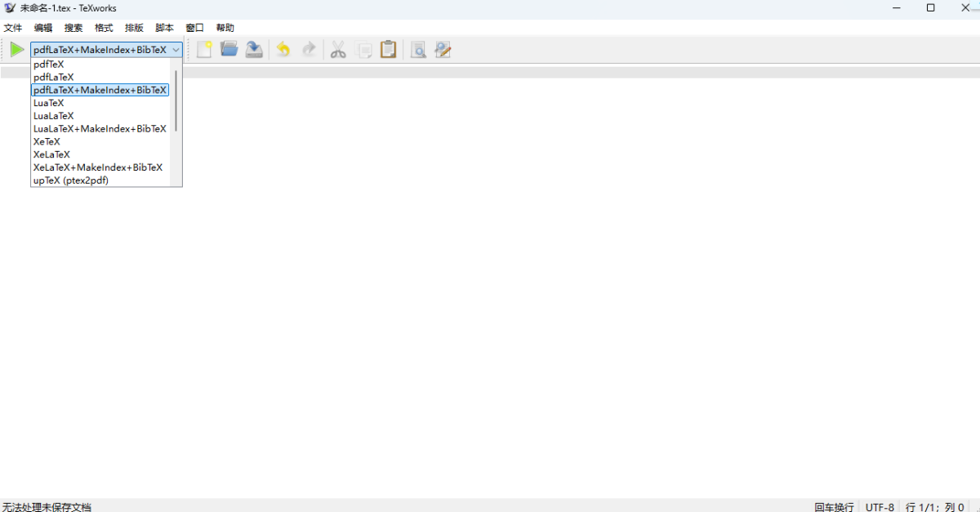Collapse the typesetting engine dropdown arrow
Image resolution: width=980 pixels, height=512 pixels.
(x=176, y=50)
